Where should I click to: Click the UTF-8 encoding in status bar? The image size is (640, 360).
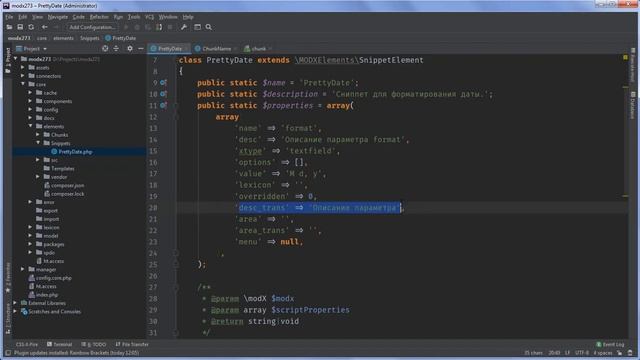(x=582, y=353)
